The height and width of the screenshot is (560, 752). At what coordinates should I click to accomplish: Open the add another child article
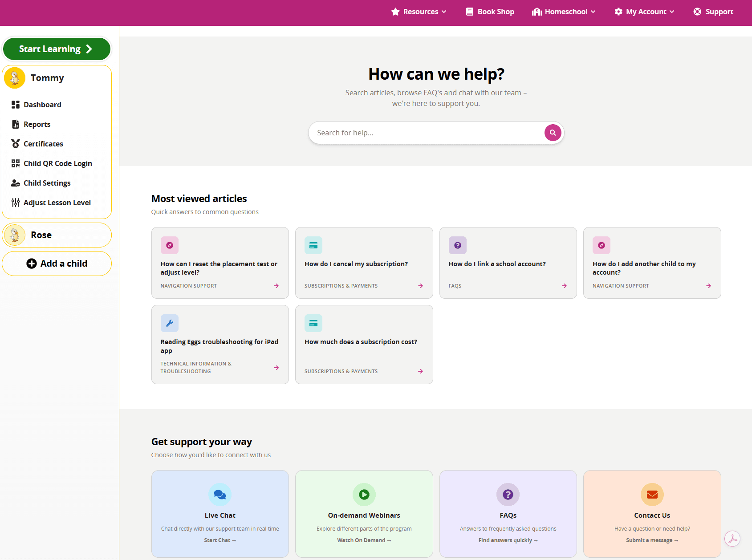point(652,263)
